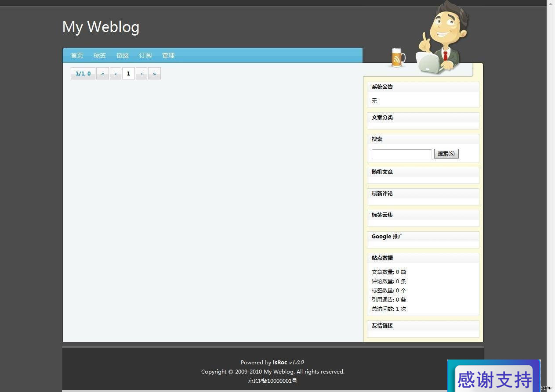Click the browser vertical scrollbar

[551, 196]
